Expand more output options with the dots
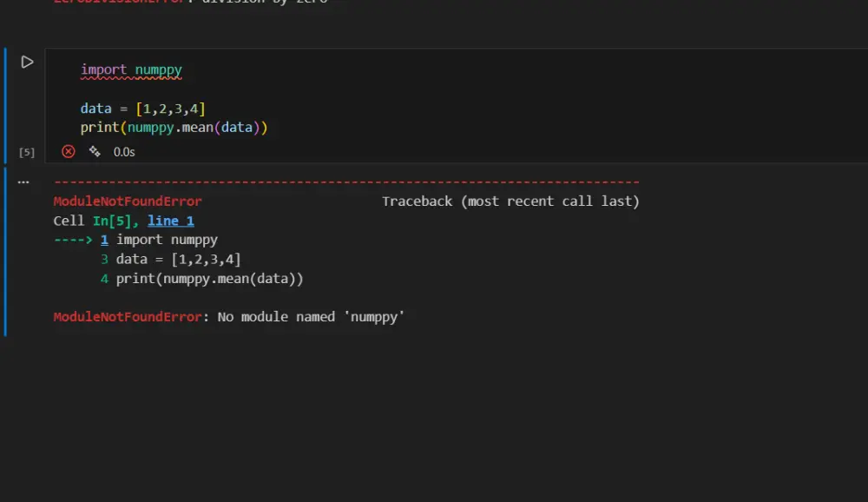 (x=23, y=181)
